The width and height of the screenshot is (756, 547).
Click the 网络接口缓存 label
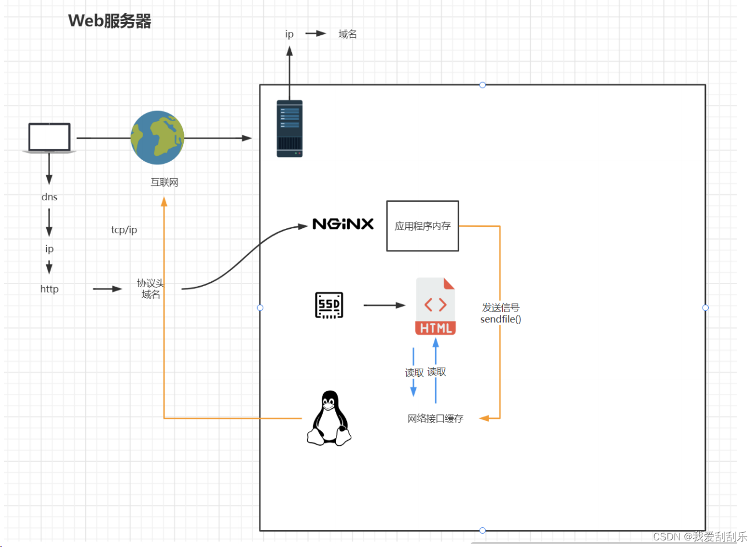click(x=436, y=418)
